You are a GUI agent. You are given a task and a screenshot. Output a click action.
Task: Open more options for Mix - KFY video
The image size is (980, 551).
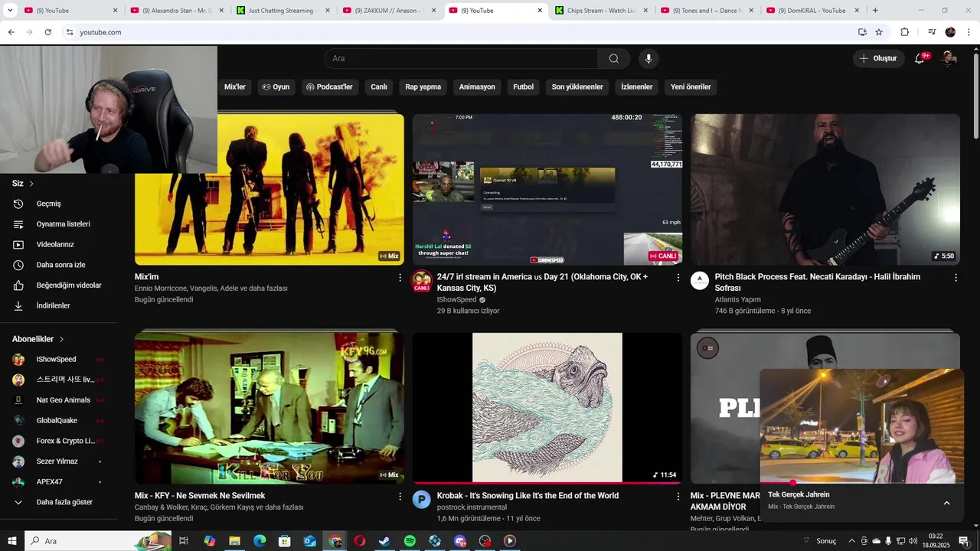(x=400, y=497)
